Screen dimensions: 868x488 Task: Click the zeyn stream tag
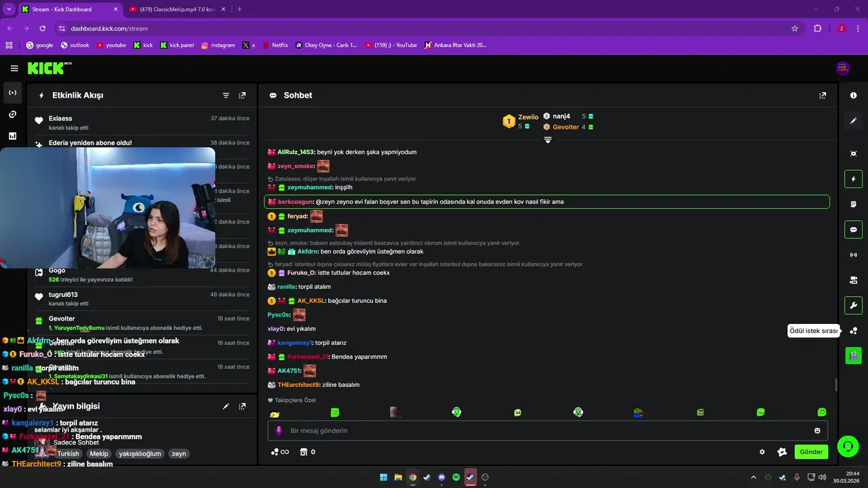pyautogui.click(x=178, y=454)
